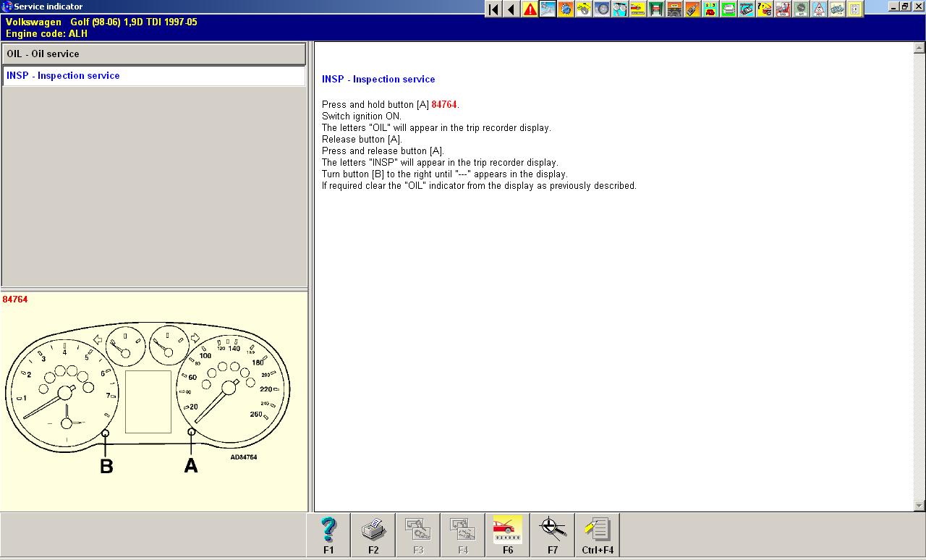Select the light-blue car lift toolbar icon
Screen dimensions: 926x560
[548, 9]
